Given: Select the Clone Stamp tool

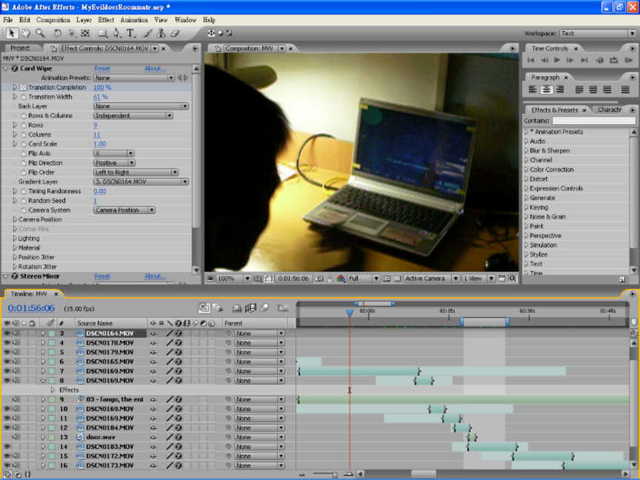Looking at the screenshot, I should 162,33.
